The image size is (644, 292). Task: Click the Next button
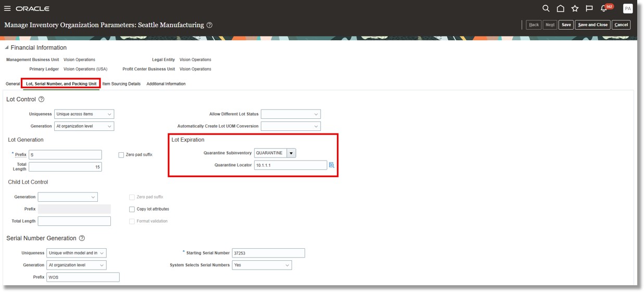click(x=550, y=25)
